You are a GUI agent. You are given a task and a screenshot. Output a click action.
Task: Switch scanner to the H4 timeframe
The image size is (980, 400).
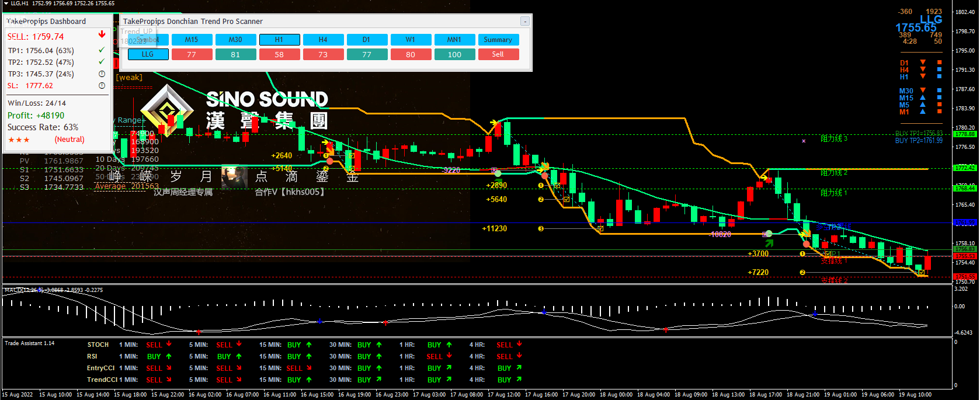(x=323, y=40)
